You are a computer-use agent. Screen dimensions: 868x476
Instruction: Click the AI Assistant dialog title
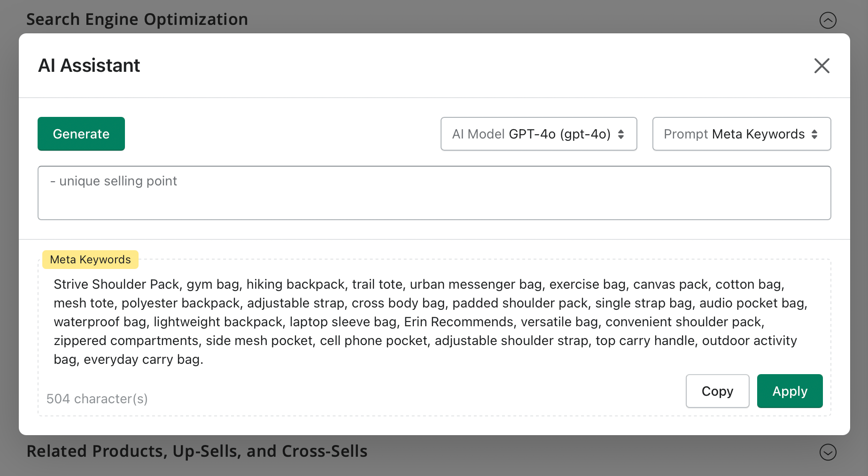click(x=89, y=66)
